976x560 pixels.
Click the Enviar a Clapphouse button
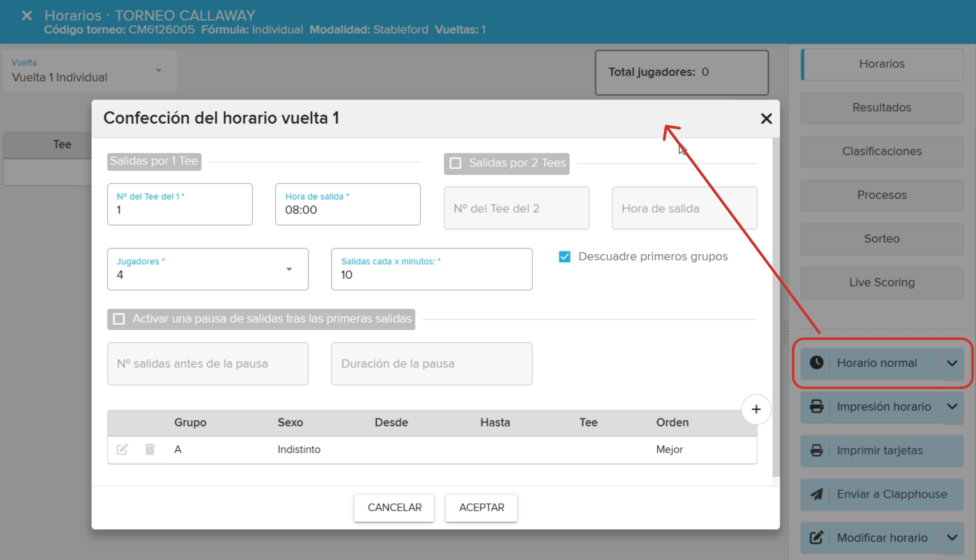pyautogui.click(x=882, y=494)
